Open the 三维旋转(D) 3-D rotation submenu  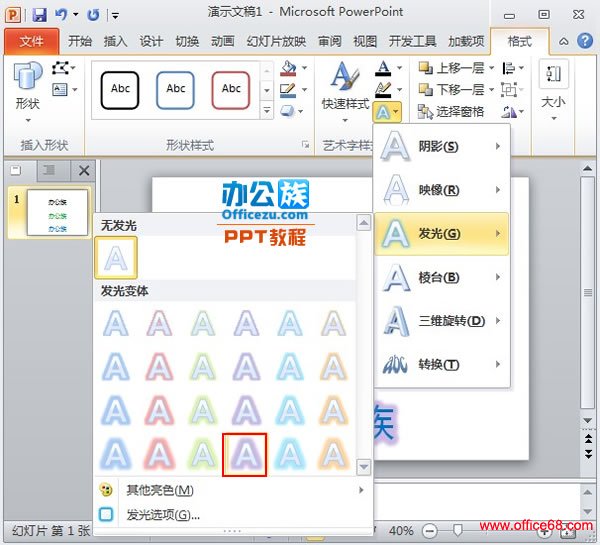tap(442, 321)
